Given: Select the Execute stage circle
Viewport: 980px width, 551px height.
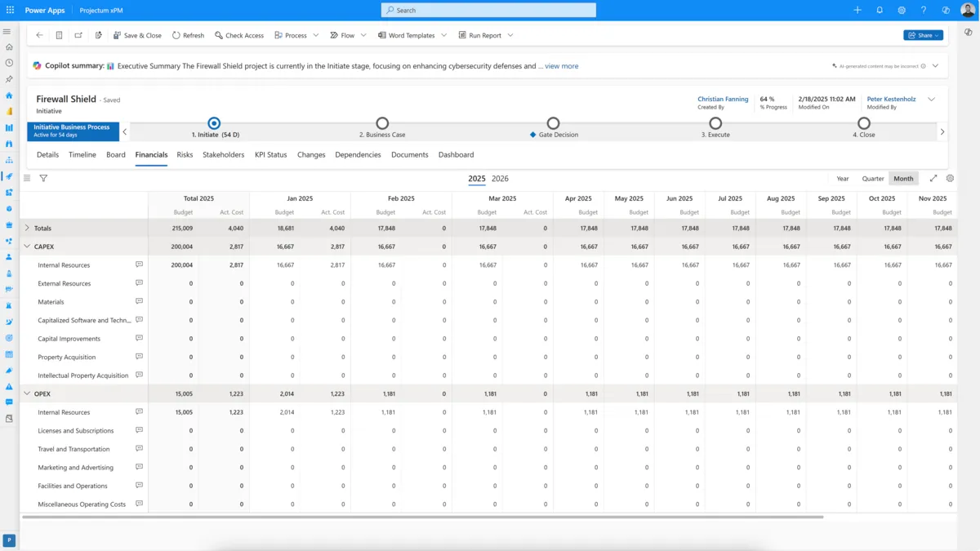Looking at the screenshot, I should click(x=715, y=123).
